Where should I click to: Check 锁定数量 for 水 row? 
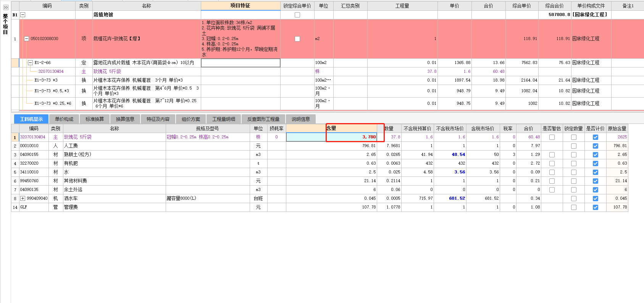[x=574, y=172]
